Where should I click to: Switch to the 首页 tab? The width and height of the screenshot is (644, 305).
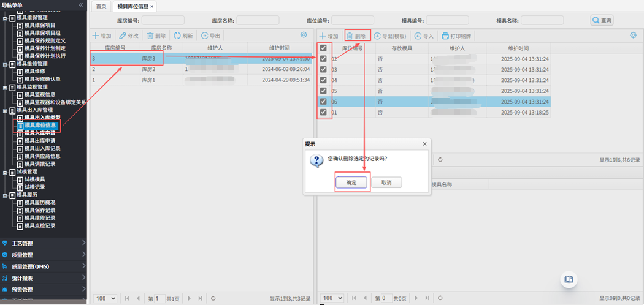click(x=100, y=6)
